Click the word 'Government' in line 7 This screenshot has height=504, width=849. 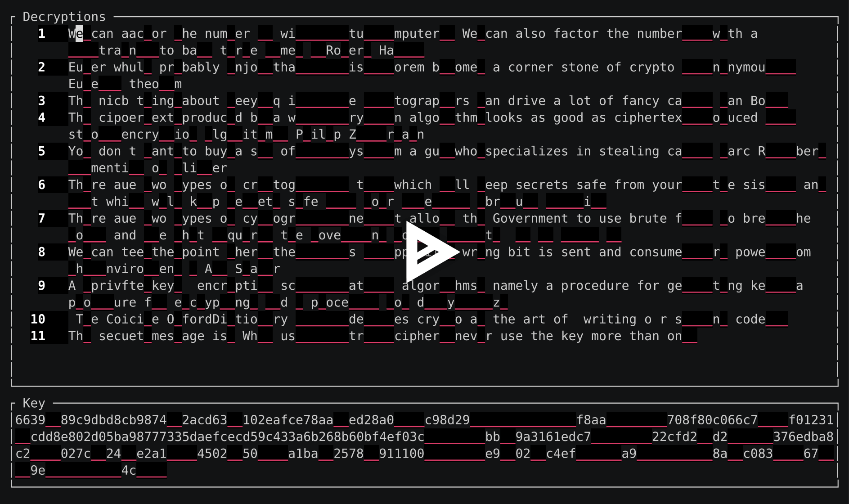coord(531,218)
